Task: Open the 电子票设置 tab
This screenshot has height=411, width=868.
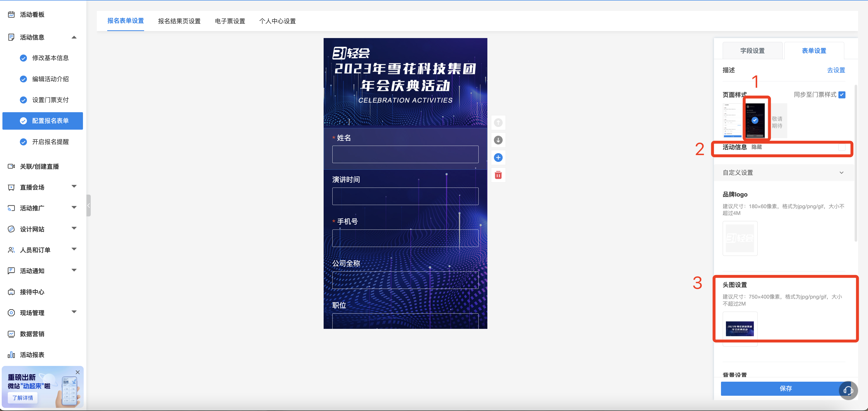Action: tap(230, 21)
